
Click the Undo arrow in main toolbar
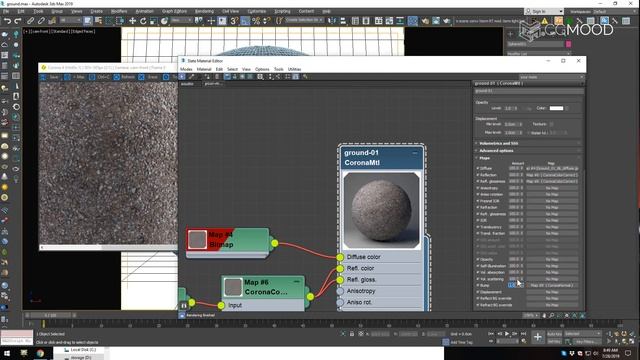(x=7, y=21)
